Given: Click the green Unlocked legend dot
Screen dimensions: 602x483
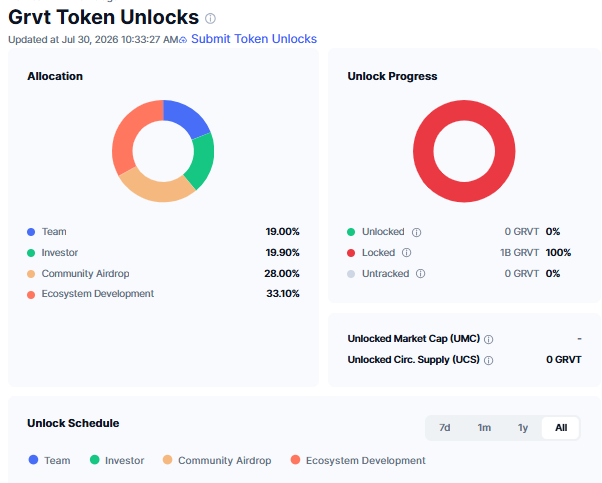Looking at the screenshot, I should click(x=351, y=232).
